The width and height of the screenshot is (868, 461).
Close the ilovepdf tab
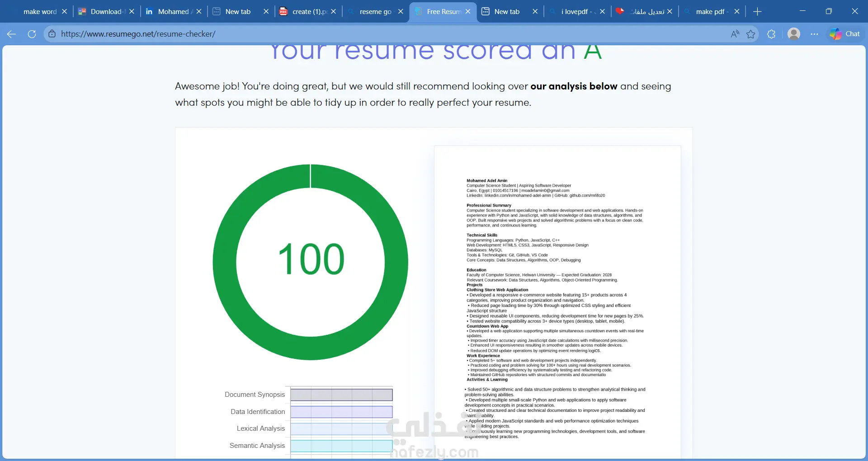tap(603, 12)
